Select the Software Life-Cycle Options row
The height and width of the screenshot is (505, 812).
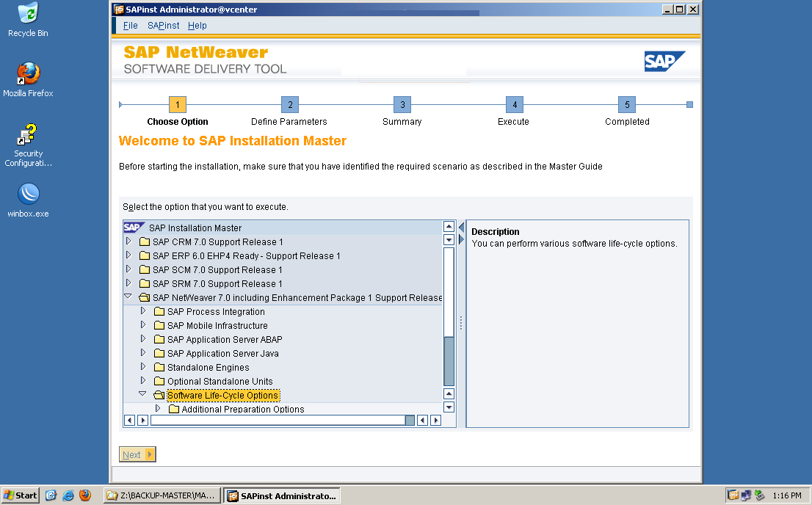[223, 396]
